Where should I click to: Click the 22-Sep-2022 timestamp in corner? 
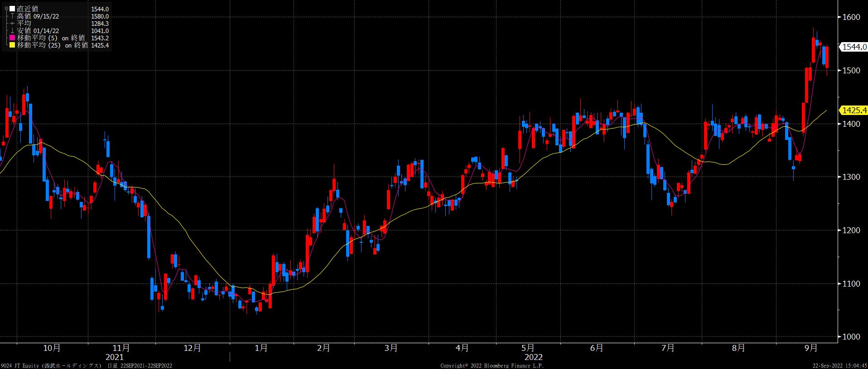point(839,365)
